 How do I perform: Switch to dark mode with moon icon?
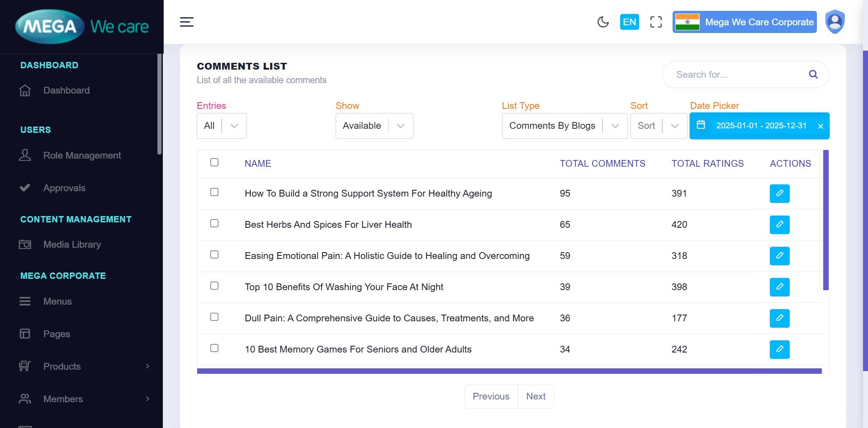pyautogui.click(x=602, y=22)
